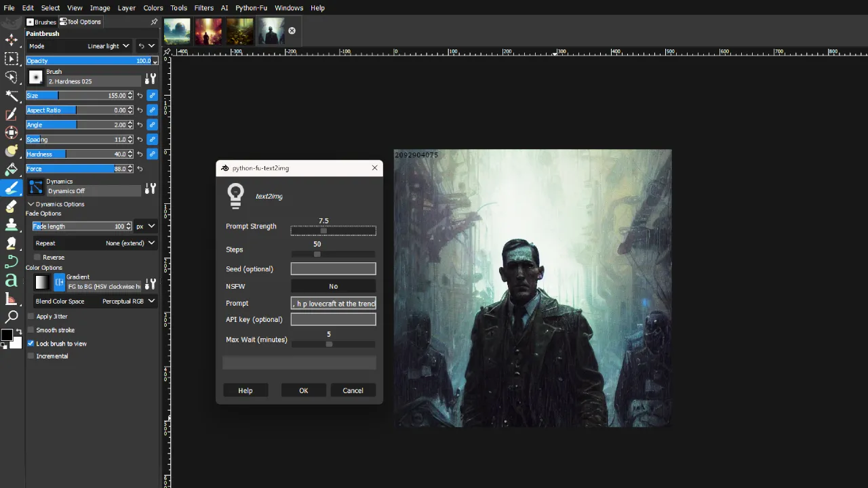Select the Rectangle Select tool

coord(11,58)
